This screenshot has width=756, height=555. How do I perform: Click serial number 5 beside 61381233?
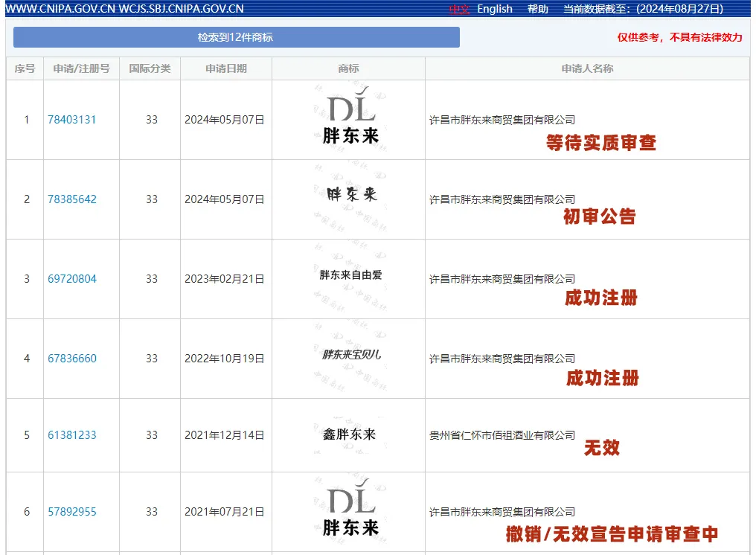point(27,435)
